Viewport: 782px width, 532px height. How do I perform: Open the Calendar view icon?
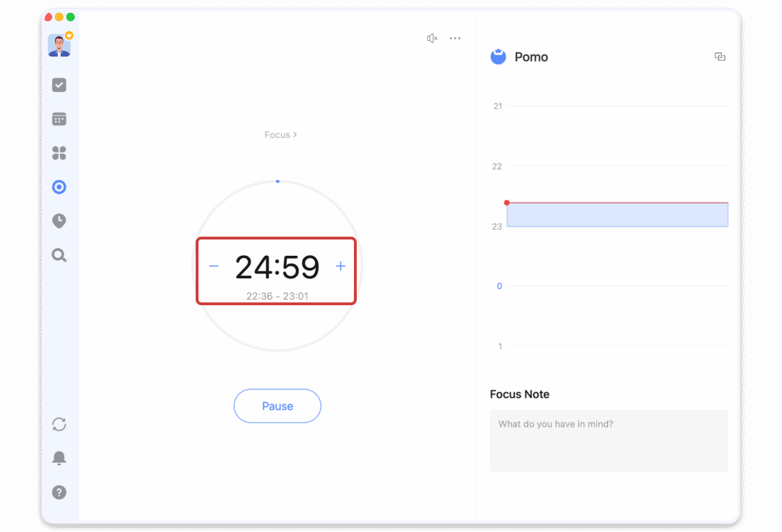click(59, 119)
